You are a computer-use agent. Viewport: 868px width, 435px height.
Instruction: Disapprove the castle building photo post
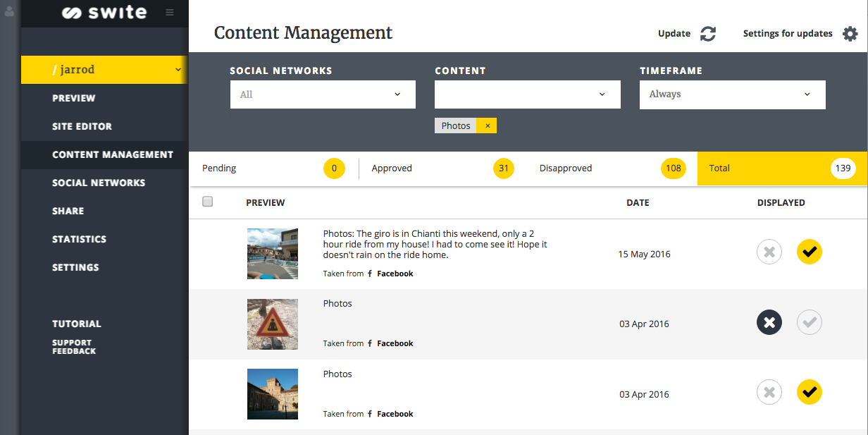click(x=769, y=392)
